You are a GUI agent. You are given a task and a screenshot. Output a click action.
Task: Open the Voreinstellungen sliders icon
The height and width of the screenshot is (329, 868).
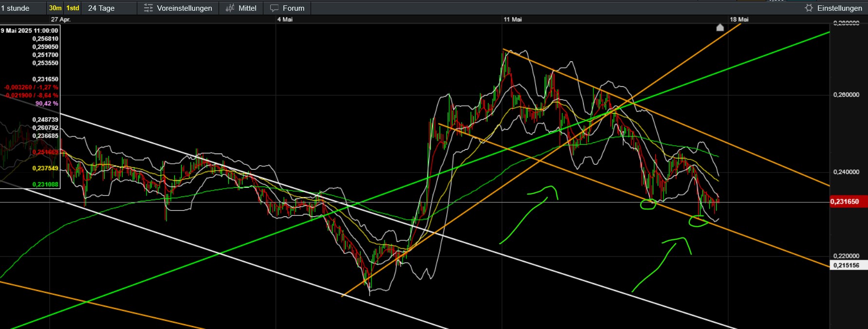148,8
